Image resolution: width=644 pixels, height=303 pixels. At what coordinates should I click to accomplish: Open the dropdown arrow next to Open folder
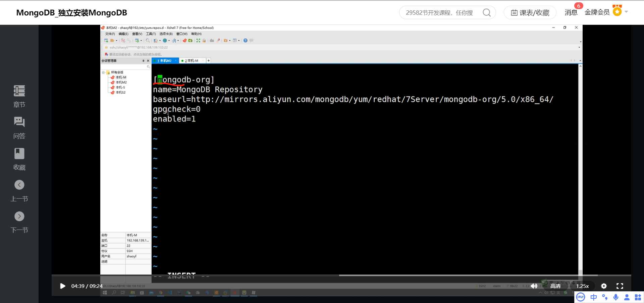pos(116,41)
